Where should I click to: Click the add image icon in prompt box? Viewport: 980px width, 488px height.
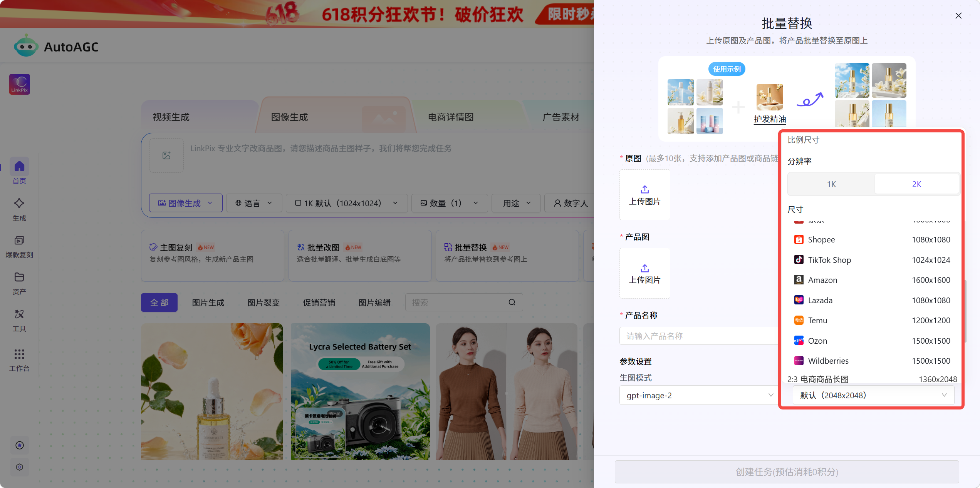click(x=166, y=155)
